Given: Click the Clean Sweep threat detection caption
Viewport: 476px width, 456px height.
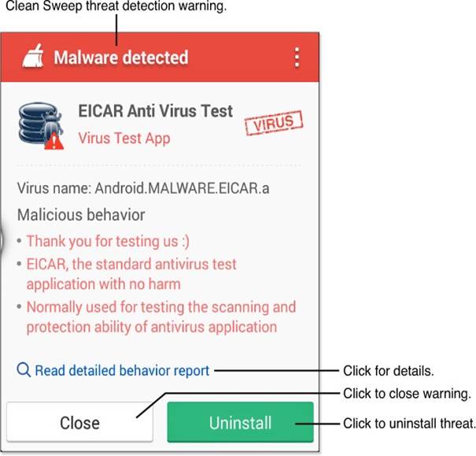Looking at the screenshot, I should coord(116,6).
